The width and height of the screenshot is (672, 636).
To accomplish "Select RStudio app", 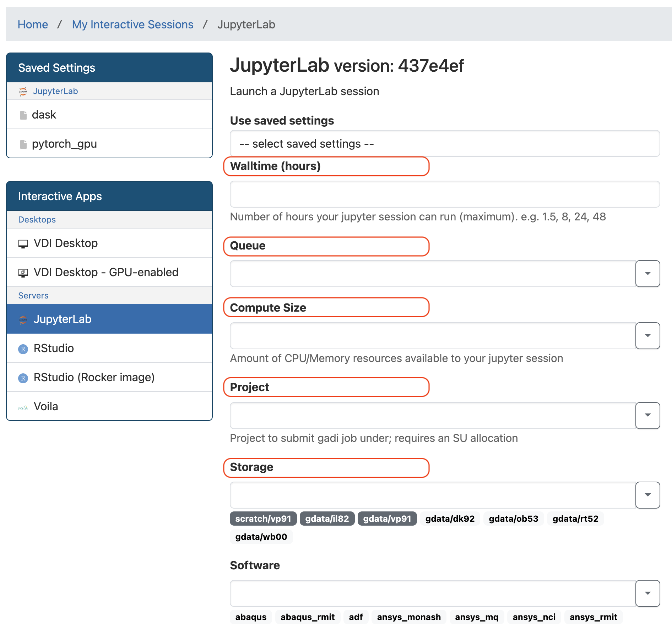I will click(109, 348).
